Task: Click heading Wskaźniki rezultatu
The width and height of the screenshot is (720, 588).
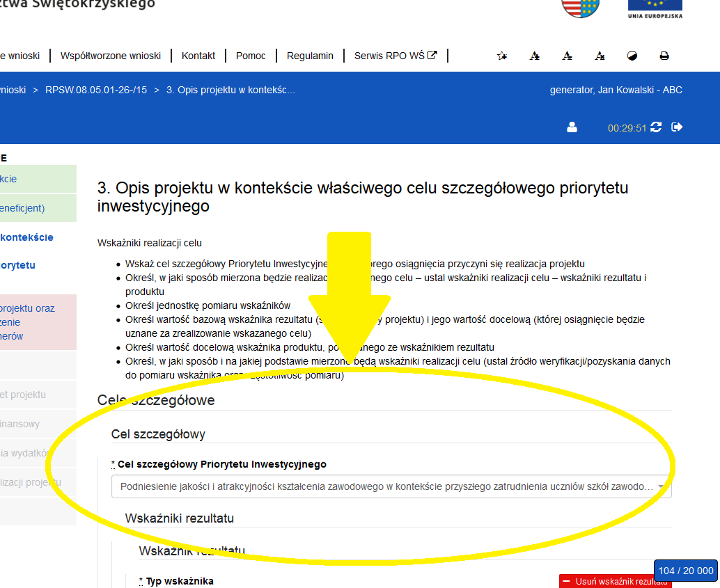Action: (180, 518)
